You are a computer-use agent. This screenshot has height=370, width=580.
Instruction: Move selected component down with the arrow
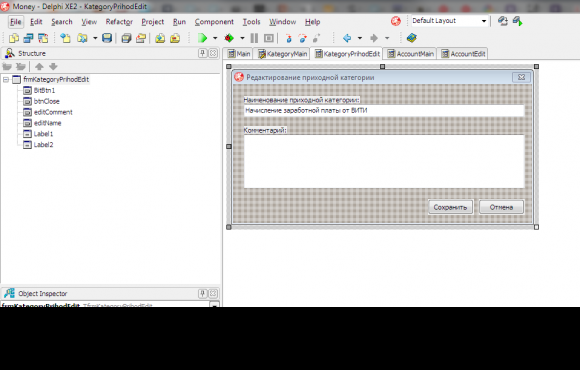coord(53,67)
